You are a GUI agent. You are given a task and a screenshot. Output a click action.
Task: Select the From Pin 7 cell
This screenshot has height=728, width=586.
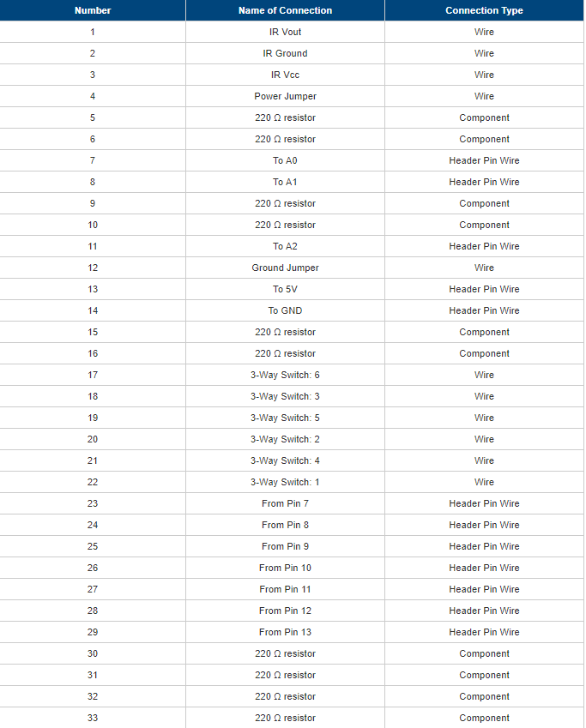285,503
